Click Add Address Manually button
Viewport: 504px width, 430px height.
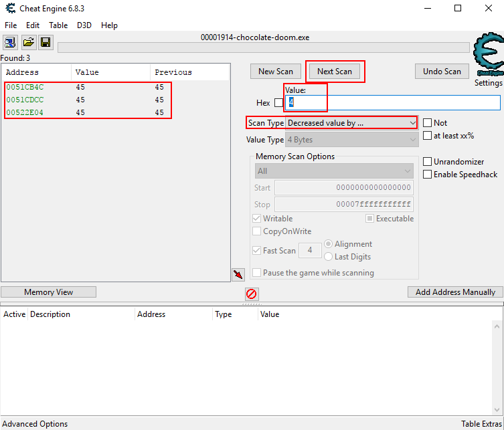(x=455, y=292)
